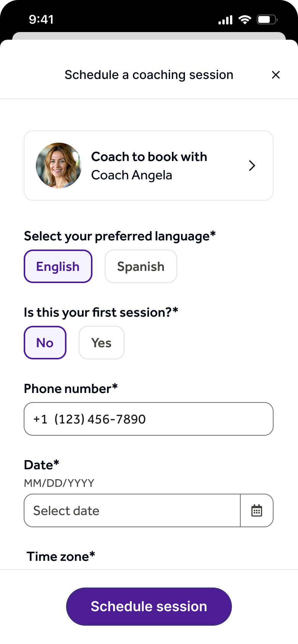Click Coach Angela's profile photo
The height and width of the screenshot is (644, 298).
pyautogui.click(x=59, y=166)
